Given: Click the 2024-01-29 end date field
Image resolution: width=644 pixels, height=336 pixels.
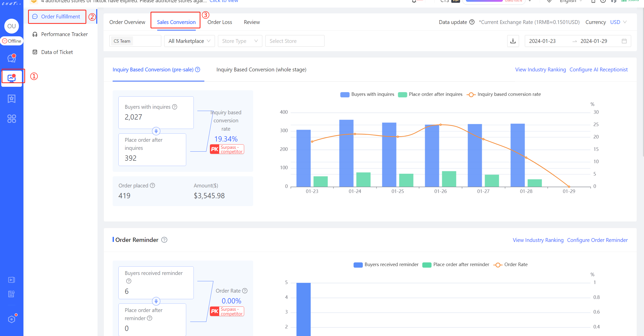Looking at the screenshot, I should pyautogui.click(x=594, y=41).
